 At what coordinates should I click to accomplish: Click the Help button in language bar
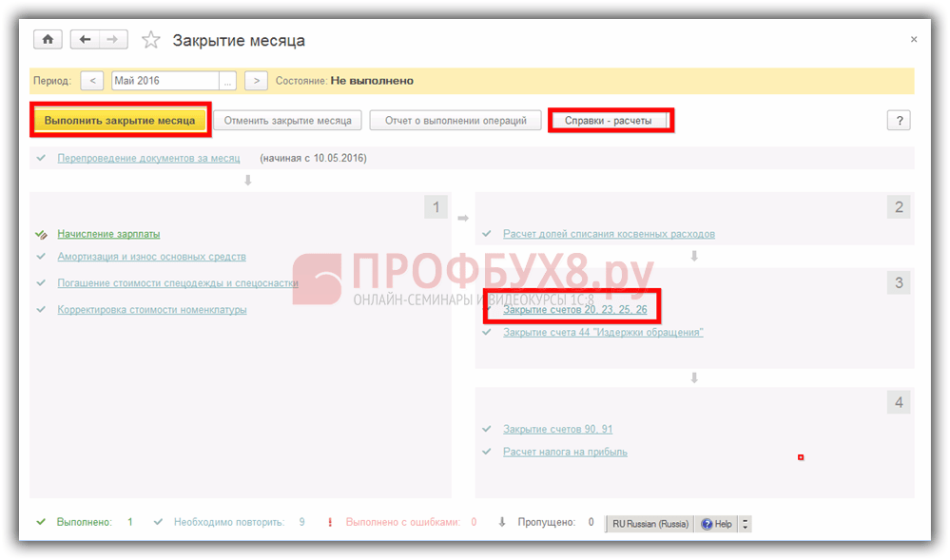[717, 524]
